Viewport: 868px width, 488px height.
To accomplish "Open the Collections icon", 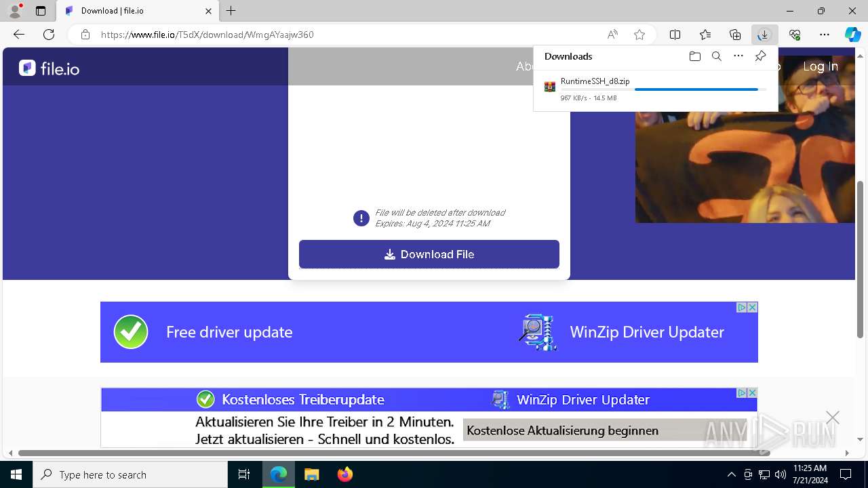I will coord(735,35).
